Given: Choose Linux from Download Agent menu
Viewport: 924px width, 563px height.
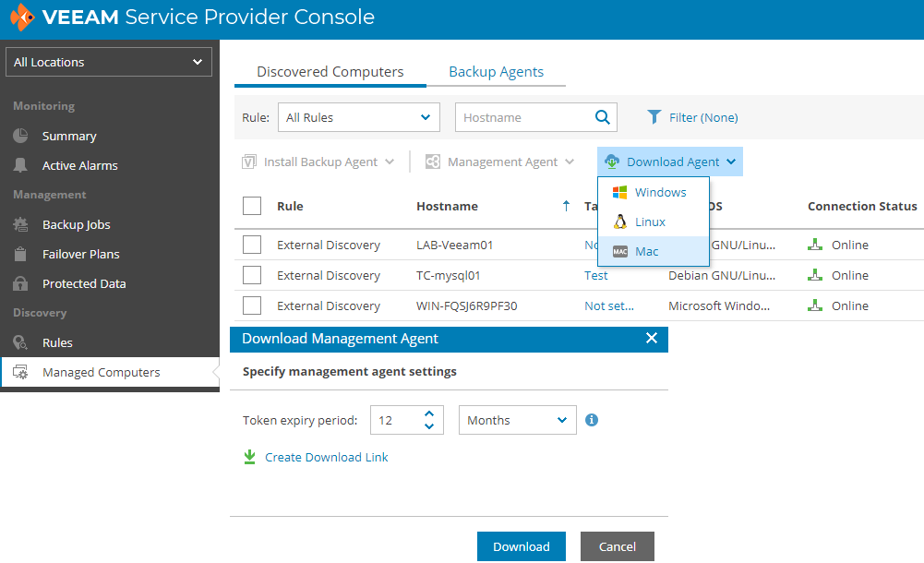Looking at the screenshot, I should 654,222.
